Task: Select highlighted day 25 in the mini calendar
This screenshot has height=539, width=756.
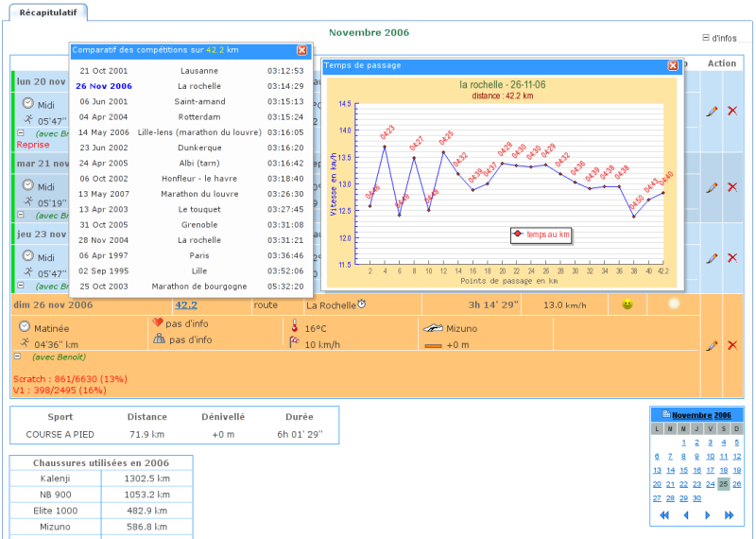Action: coord(723,484)
